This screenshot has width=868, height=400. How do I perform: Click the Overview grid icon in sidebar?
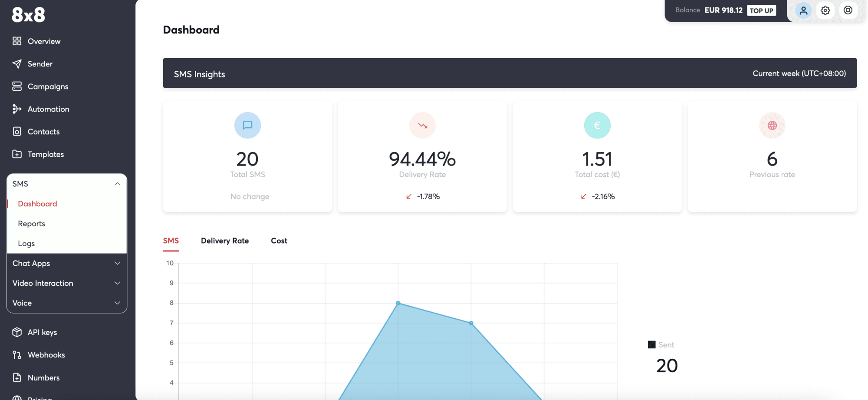pyautogui.click(x=17, y=41)
